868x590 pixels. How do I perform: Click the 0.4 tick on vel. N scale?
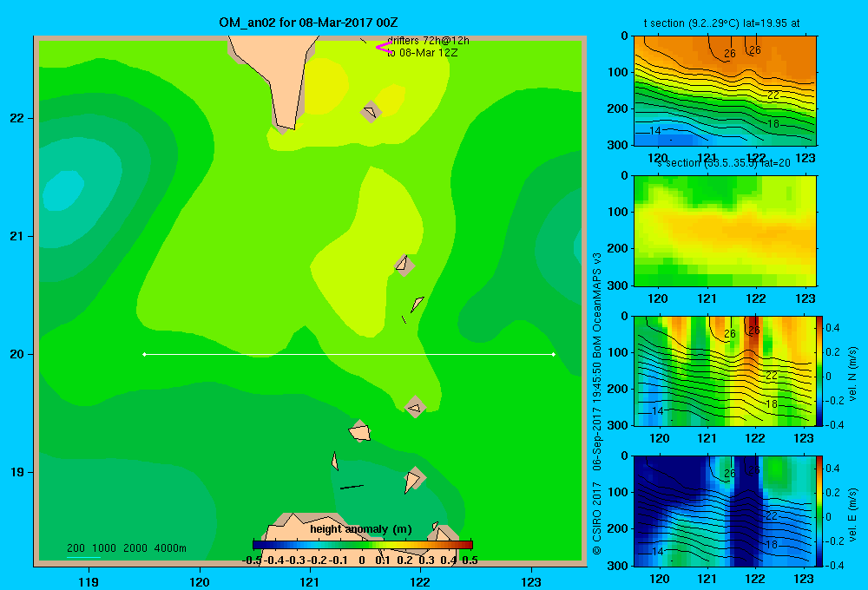point(832,328)
